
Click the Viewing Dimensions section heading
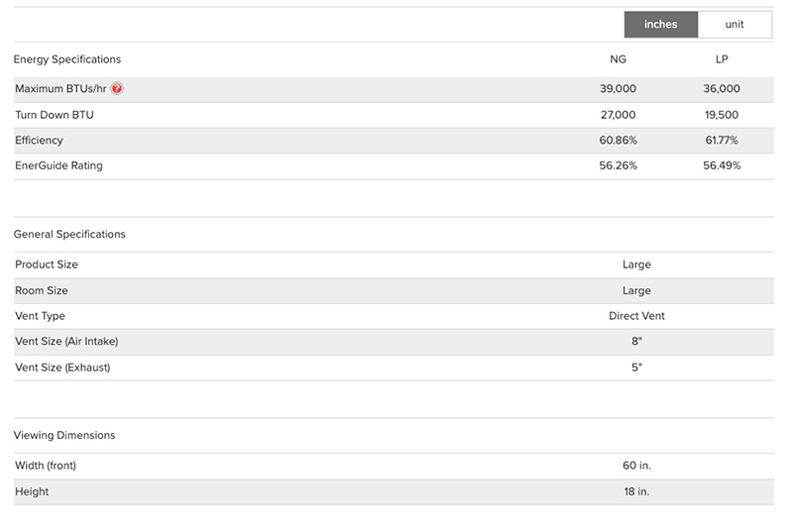point(64,435)
